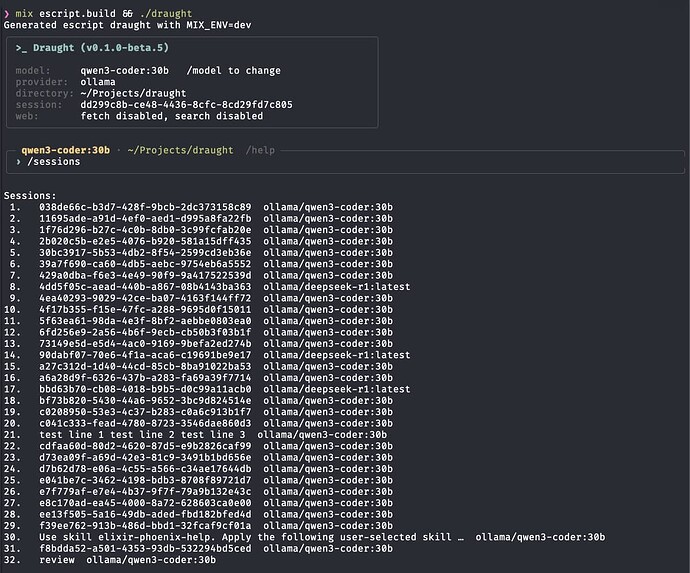Click the /sessions input prompt field
The image size is (690, 573).
point(345,162)
